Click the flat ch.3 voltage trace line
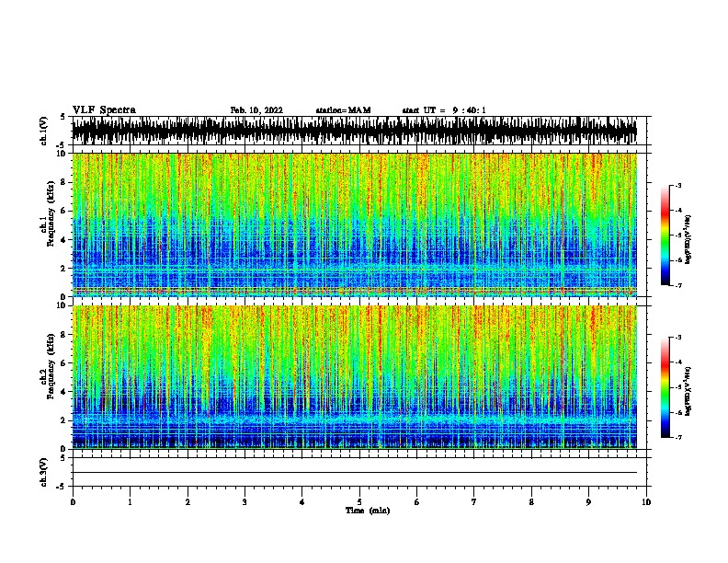The height and width of the screenshot is (563, 728). click(x=354, y=473)
